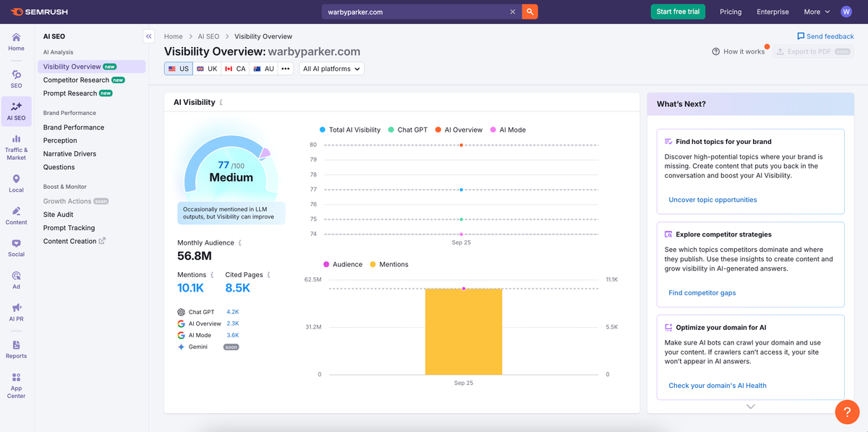Toggle Audience legend series
Viewport: 868px width, 432px height.
pos(343,265)
